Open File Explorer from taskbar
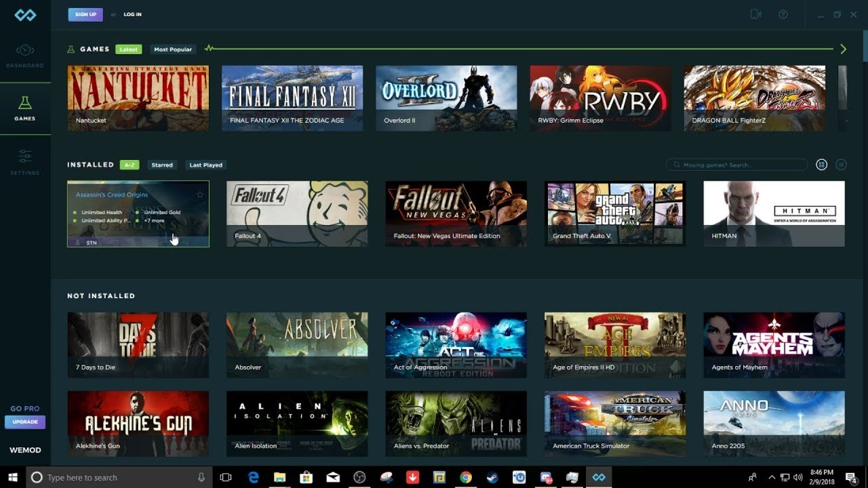 tap(280, 477)
